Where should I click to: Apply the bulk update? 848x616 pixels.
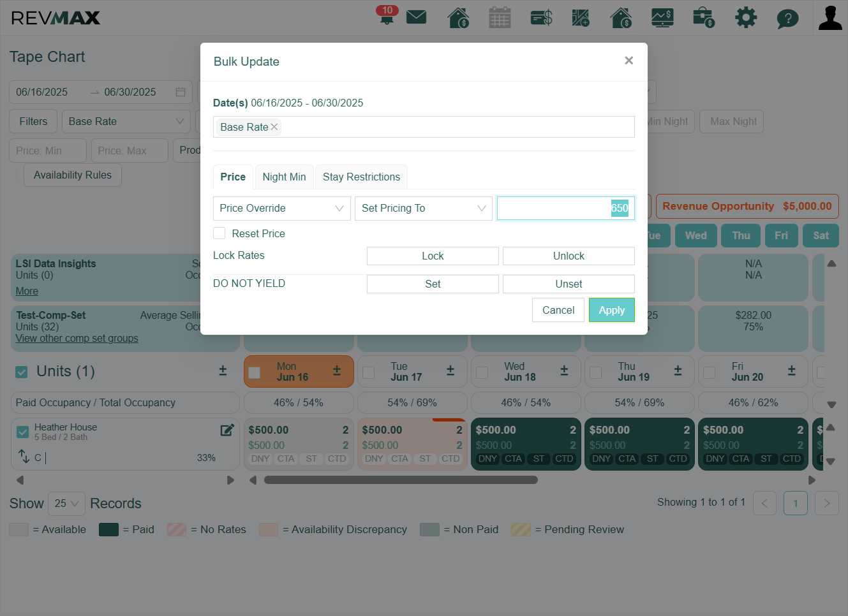[x=611, y=310]
